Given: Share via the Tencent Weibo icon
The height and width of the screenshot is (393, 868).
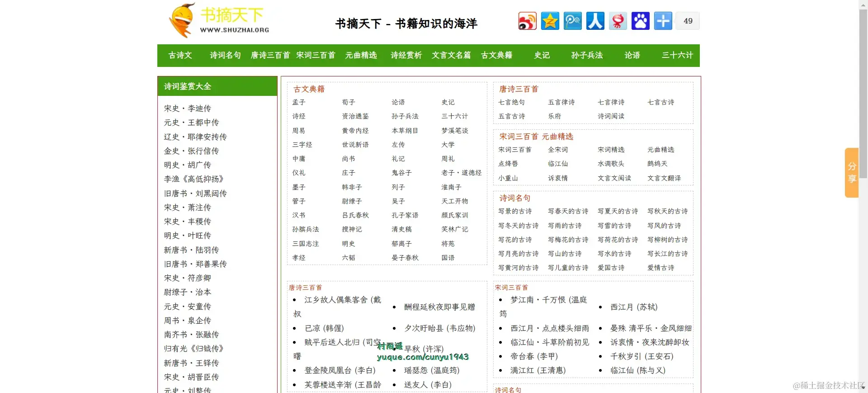Looking at the screenshot, I should pos(572,21).
